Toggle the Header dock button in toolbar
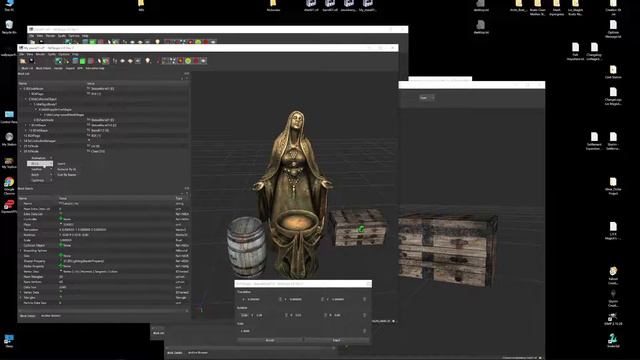Screen dimensions: 640x360 (x=58, y=68)
